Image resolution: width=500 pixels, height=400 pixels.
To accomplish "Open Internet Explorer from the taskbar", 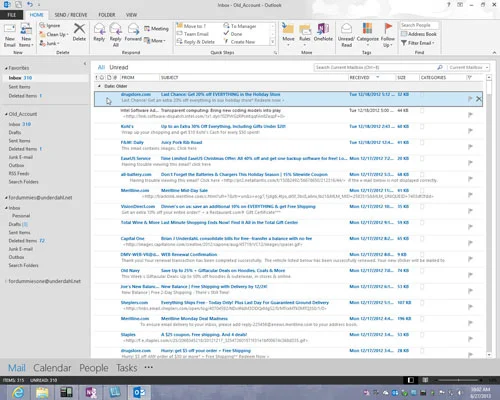I will 18,392.
